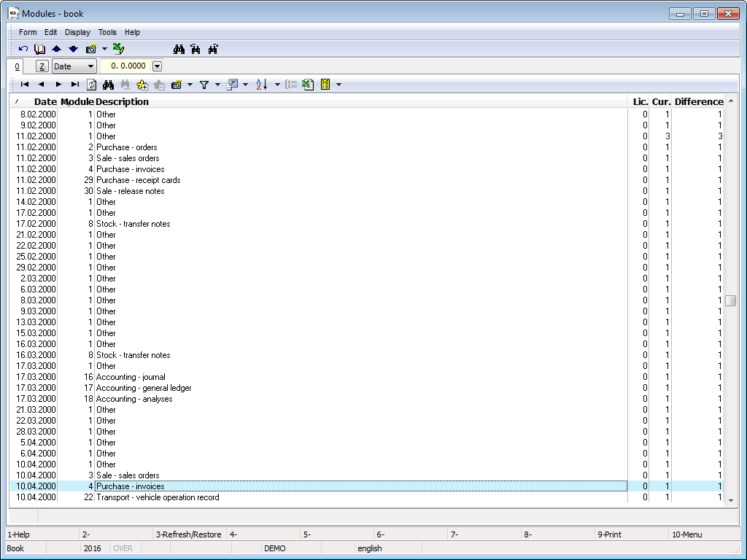Open the Edit menu

point(50,32)
